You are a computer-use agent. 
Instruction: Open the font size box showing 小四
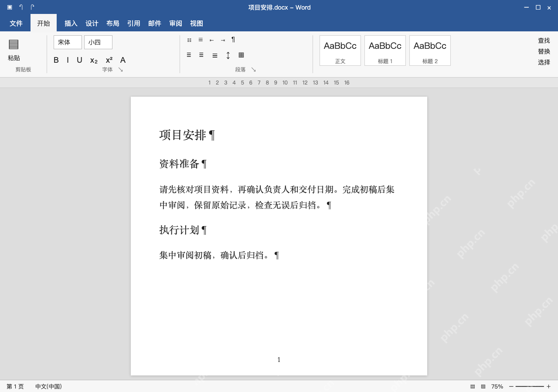coord(98,42)
